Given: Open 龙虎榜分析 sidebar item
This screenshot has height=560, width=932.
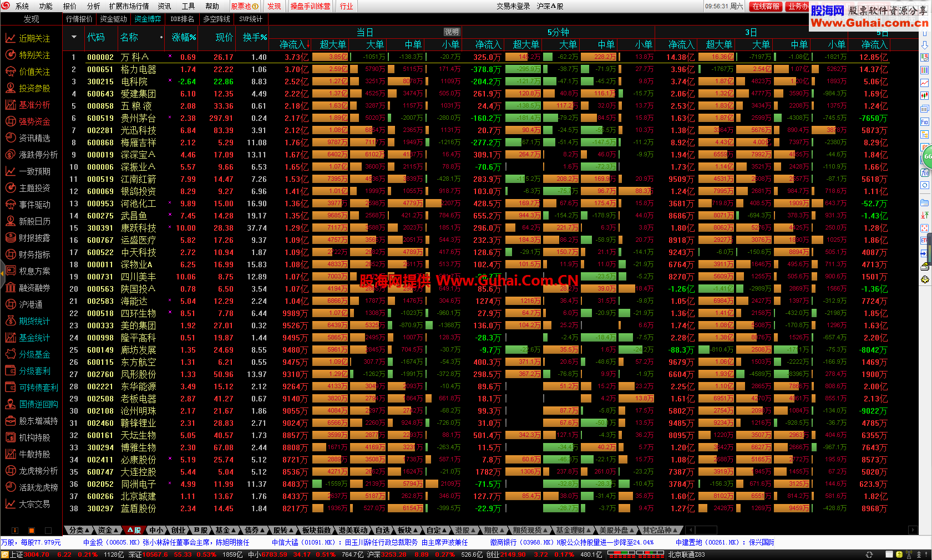Looking at the screenshot, I should click(31, 471).
